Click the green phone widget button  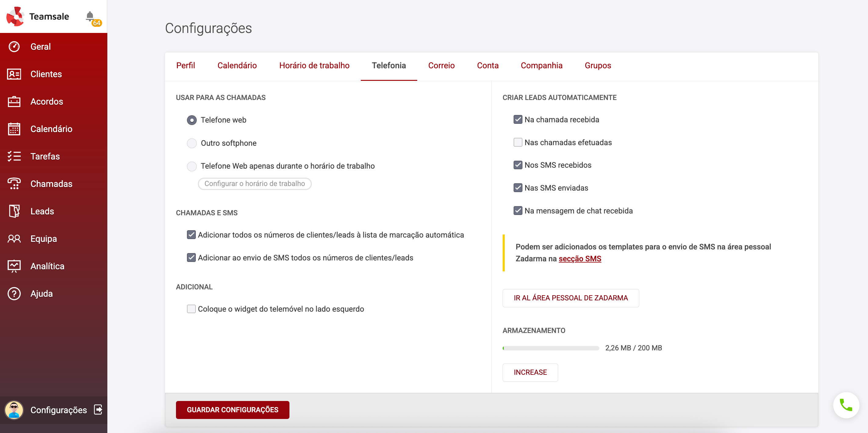[x=846, y=405]
